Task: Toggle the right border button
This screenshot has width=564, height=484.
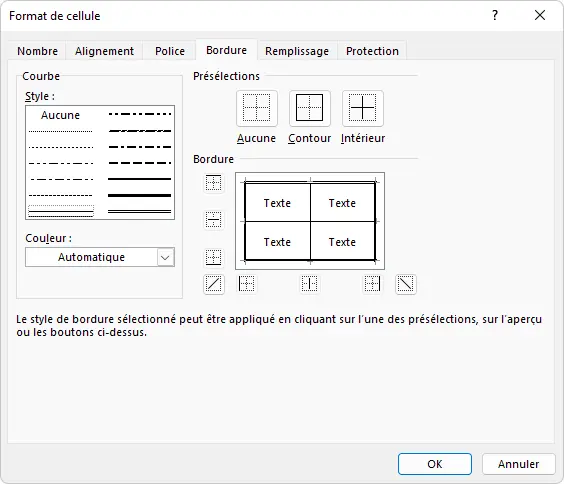Action: tap(372, 284)
